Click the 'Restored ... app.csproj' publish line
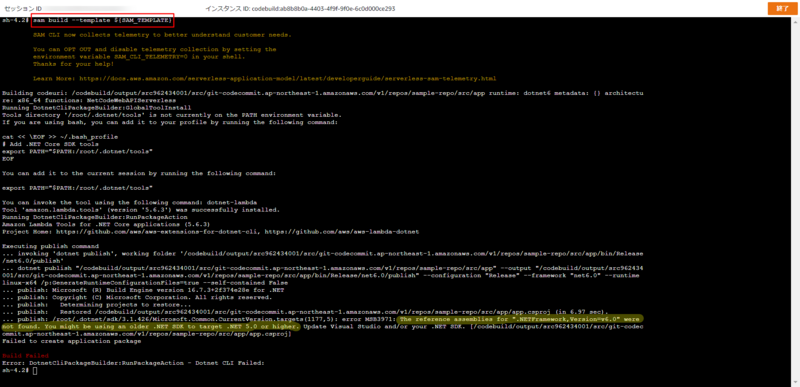The height and width of the screenshot is (387, 800). click(305, 312)
